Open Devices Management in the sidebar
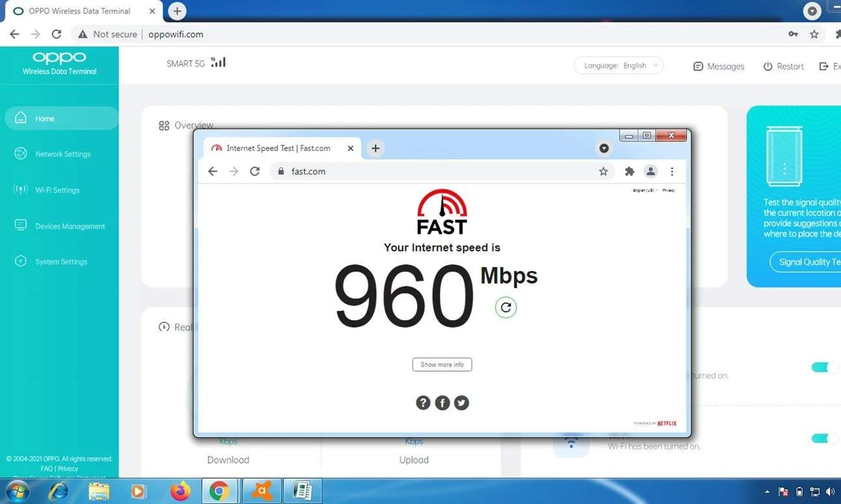This screenshot has width=841, height=504. click(70, 226)
